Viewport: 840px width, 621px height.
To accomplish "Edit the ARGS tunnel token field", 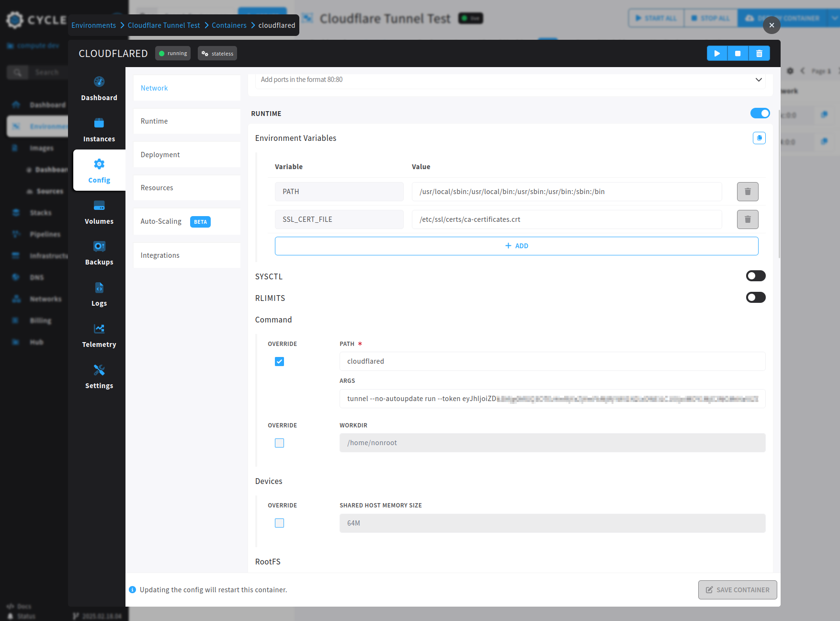I will [x=552, y=399].
